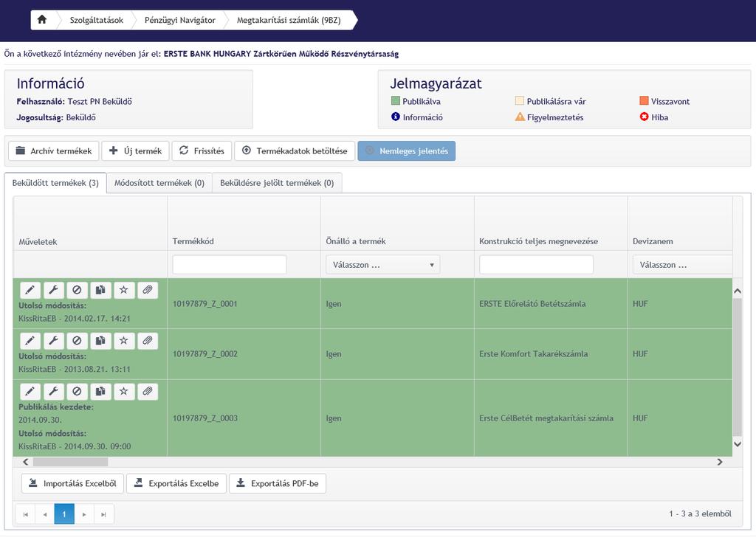Click wrench icon for 10197879_Z_0001
Screen dimensions: 756x543
pos(53,290)
